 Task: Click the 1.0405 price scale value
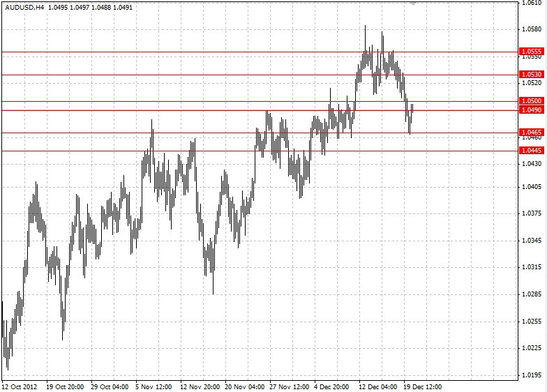tap(532, 187)
